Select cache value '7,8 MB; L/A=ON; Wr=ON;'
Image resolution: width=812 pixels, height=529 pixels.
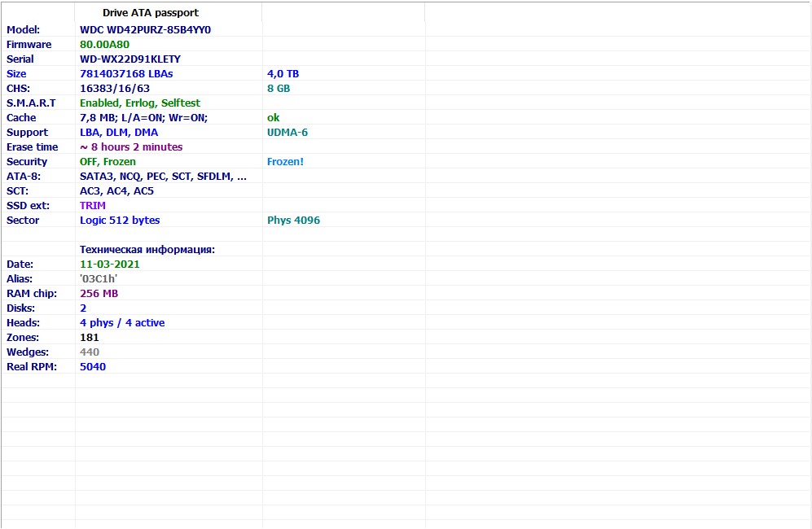144,117
